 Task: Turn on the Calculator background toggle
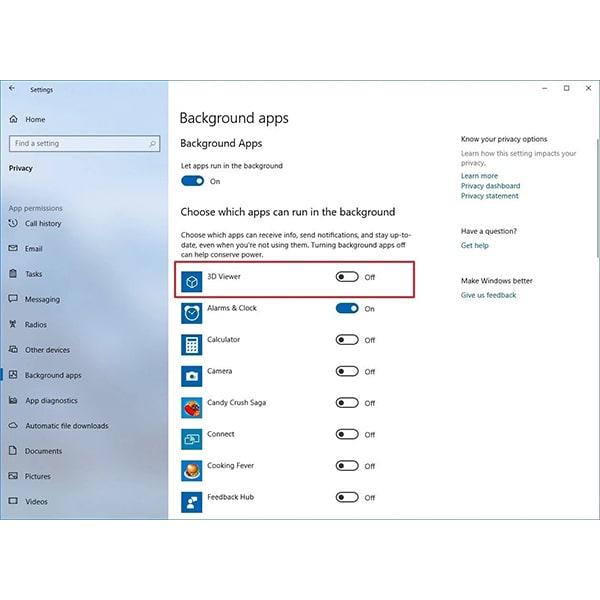[x=347, y=340]
